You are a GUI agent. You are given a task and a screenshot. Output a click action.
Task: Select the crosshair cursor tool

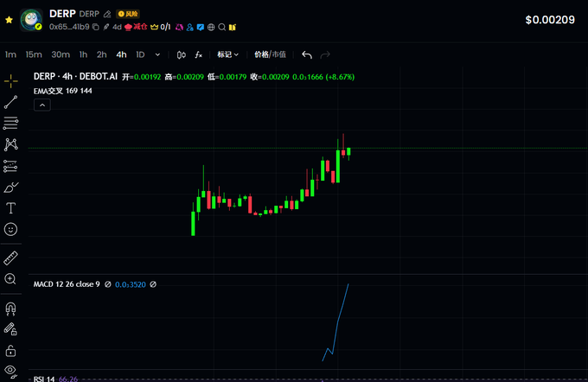pos(11,81)
